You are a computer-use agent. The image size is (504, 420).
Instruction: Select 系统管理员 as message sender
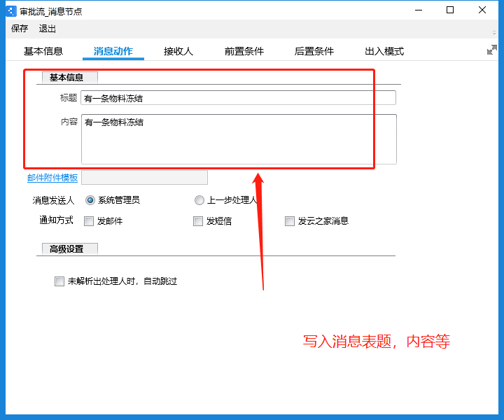[x=90, y=200]
